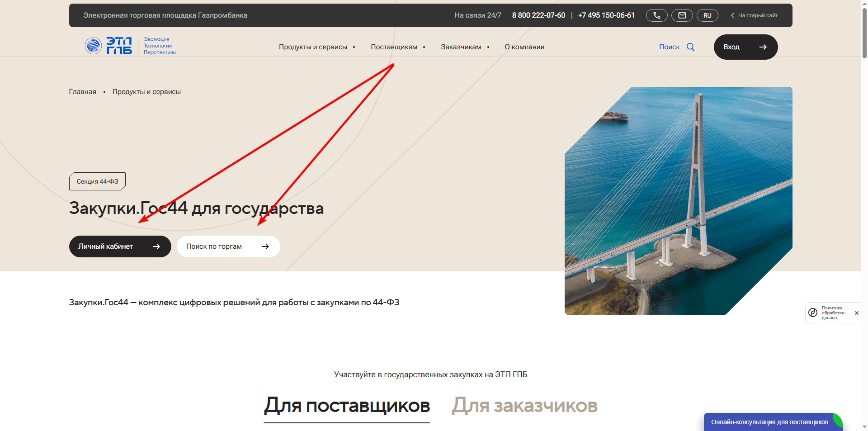
Task: Click the ЭТП ГПБ logo
Action: pos(131,46)
